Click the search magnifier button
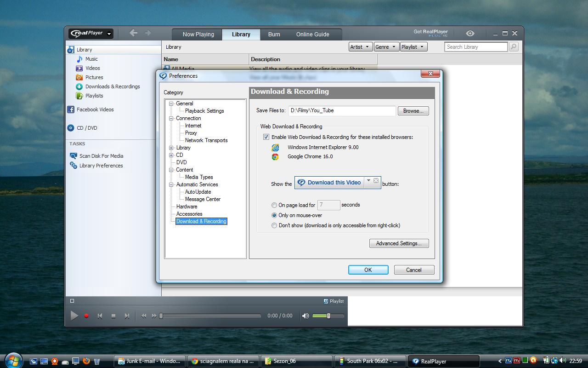588x368 pixels. coord(514,47)
